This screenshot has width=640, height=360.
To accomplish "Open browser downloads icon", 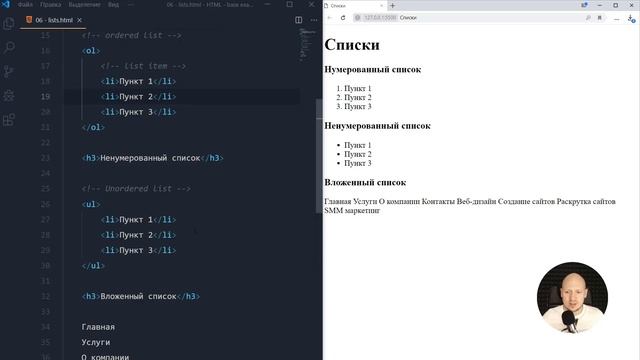I will click(x=631, y=18).
